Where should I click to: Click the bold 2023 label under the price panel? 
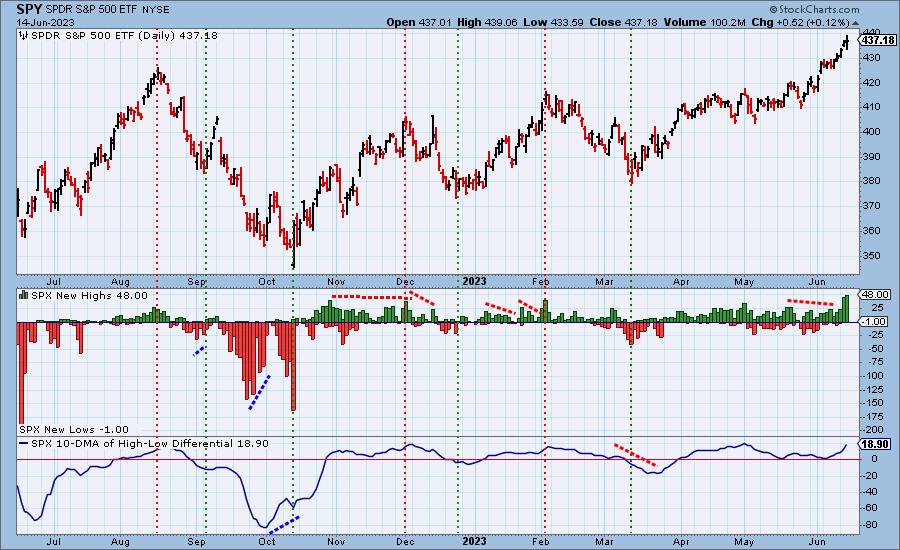474,281
